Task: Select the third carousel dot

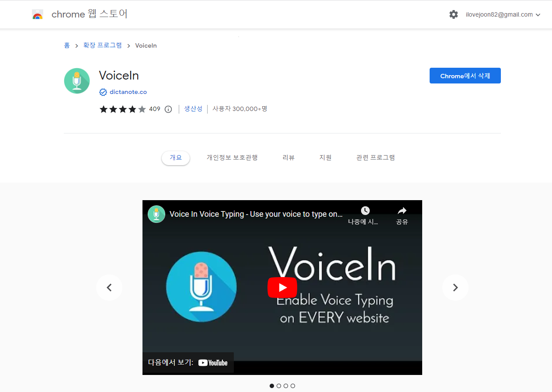Action: click(286, 386)
